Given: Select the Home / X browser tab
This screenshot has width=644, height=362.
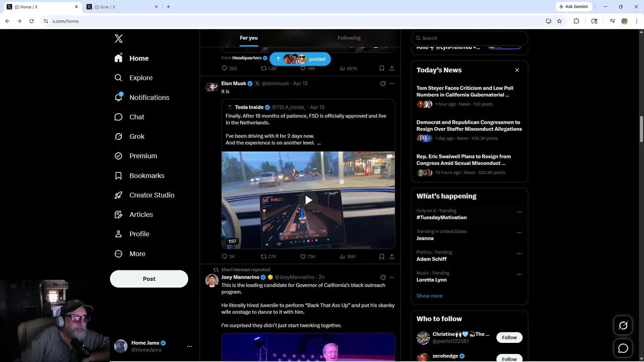Looking at the screenshot, I should point(42,7).
